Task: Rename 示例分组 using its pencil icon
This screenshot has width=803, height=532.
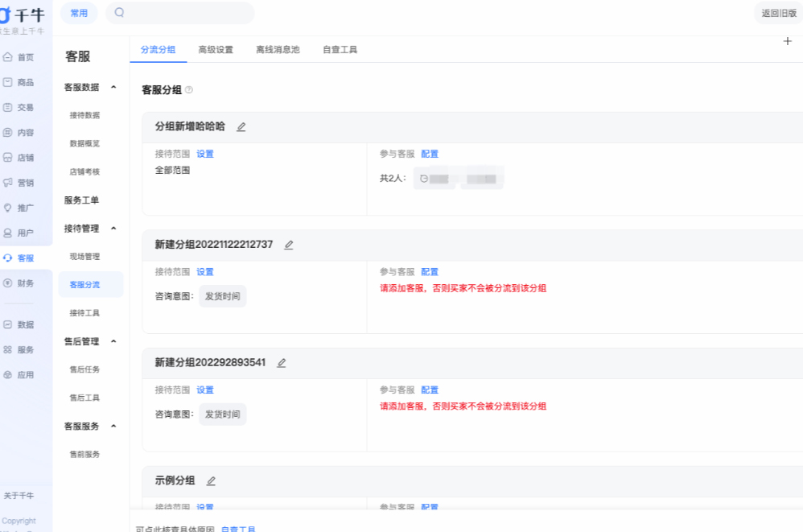Action: (x=211, y=480)
